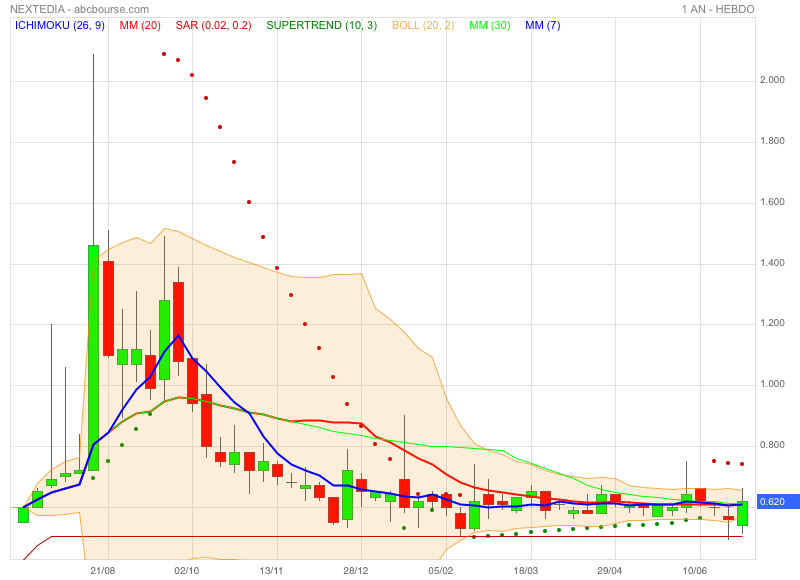
Task: Click the tallest green candlestick body
Action: pos(93,358)
